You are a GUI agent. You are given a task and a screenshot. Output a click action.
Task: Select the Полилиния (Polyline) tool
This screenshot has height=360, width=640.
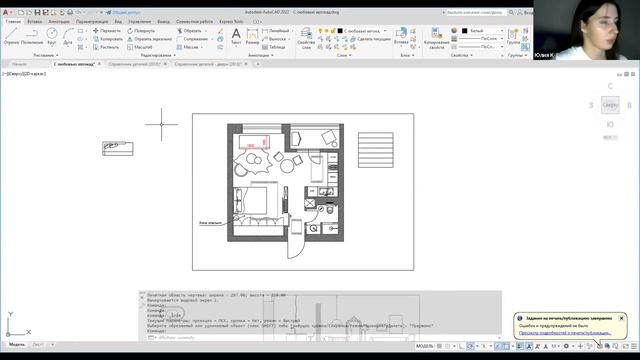[x=32, y=36]
